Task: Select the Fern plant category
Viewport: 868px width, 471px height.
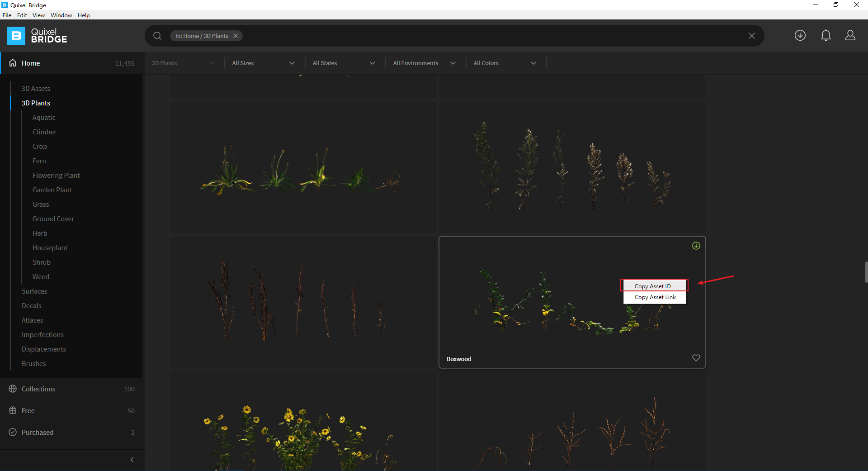Action: tap(39, 161)
